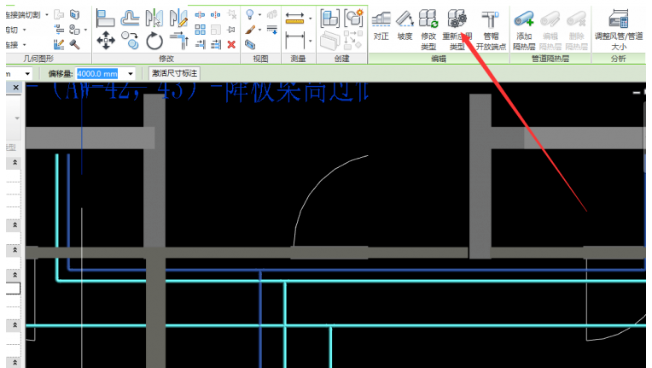Click the Rotate tool icon
This screenshot has width=652, height=368.
155,41
